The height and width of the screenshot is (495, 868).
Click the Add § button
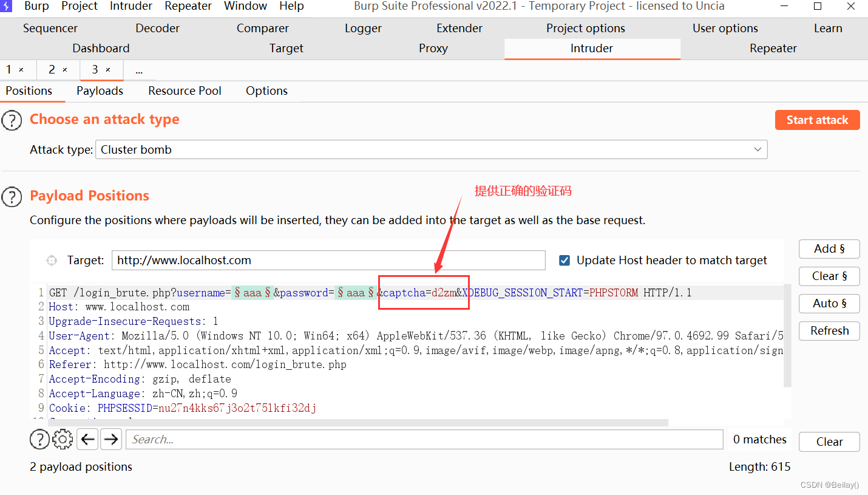829,249
